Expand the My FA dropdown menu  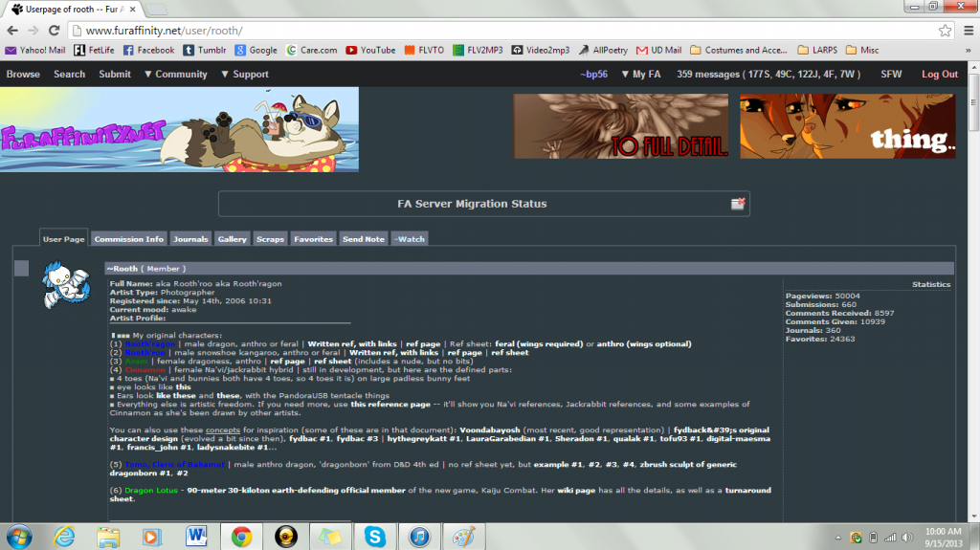click(x=640, y=74)
